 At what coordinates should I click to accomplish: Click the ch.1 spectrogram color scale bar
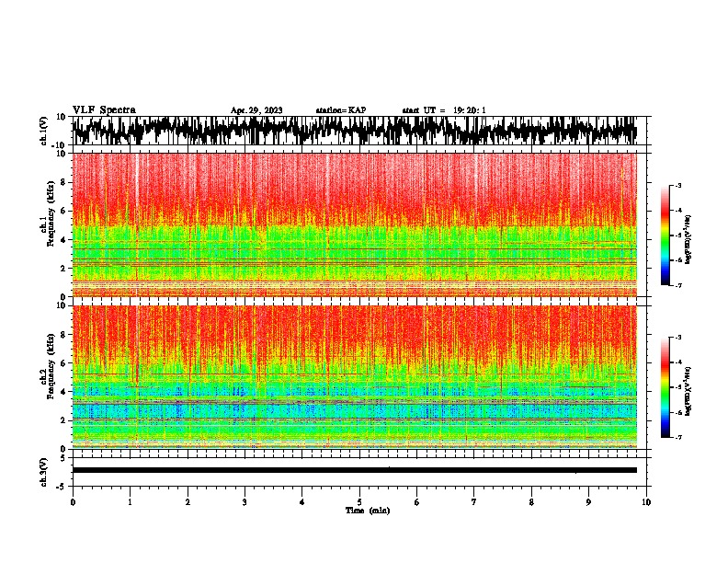point(665,236)
